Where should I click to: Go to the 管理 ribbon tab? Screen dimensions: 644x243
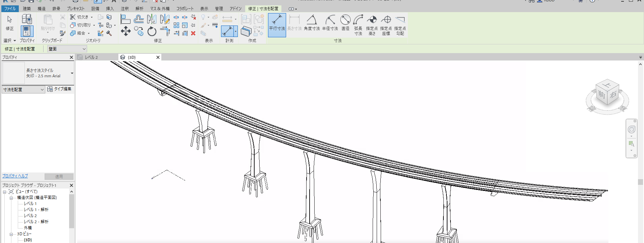pyautogui.click(x=219, y=9)
